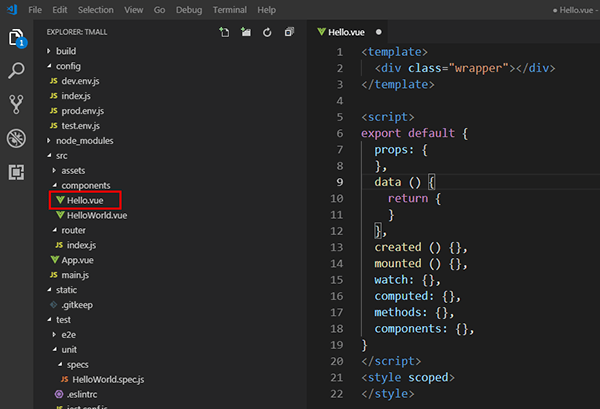Click the New Folder icon in Explorer
The height and width of the screenshot is (409, 600).
[x=246, y=32]
